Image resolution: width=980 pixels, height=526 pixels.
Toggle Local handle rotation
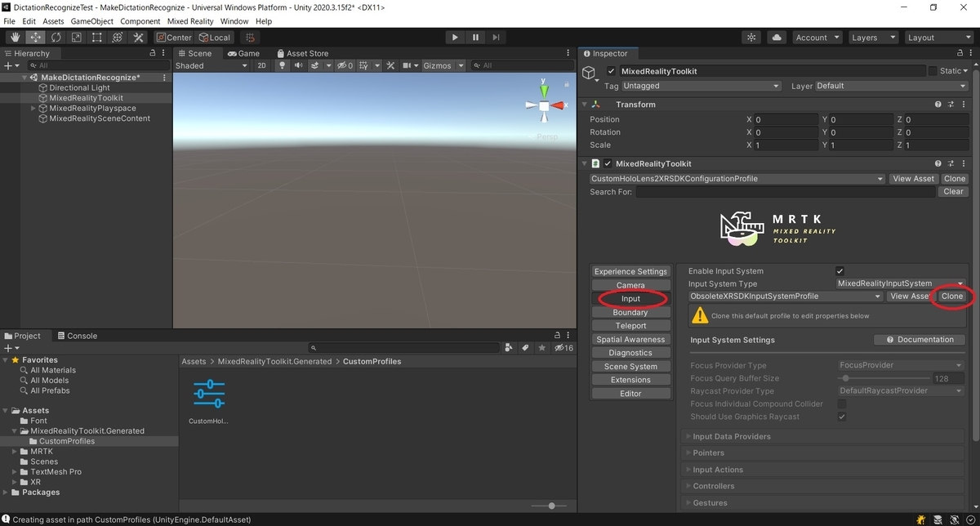click(215, 38)
